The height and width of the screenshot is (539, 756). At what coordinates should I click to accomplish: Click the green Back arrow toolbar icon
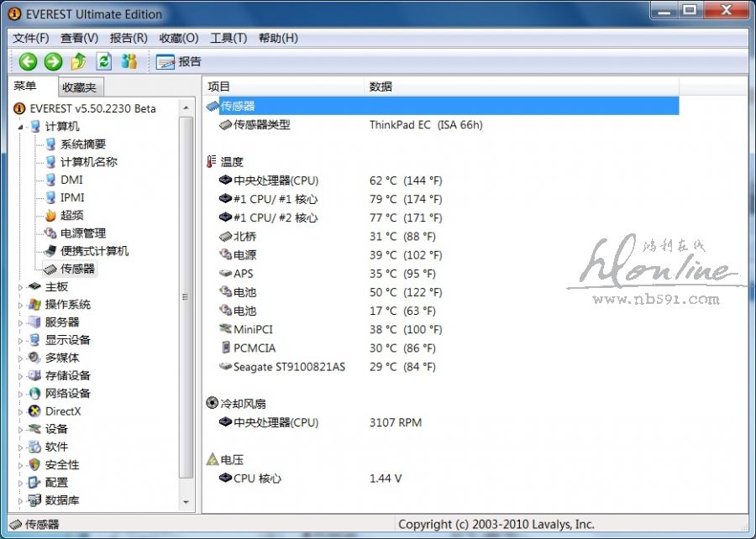pos(28,61)
